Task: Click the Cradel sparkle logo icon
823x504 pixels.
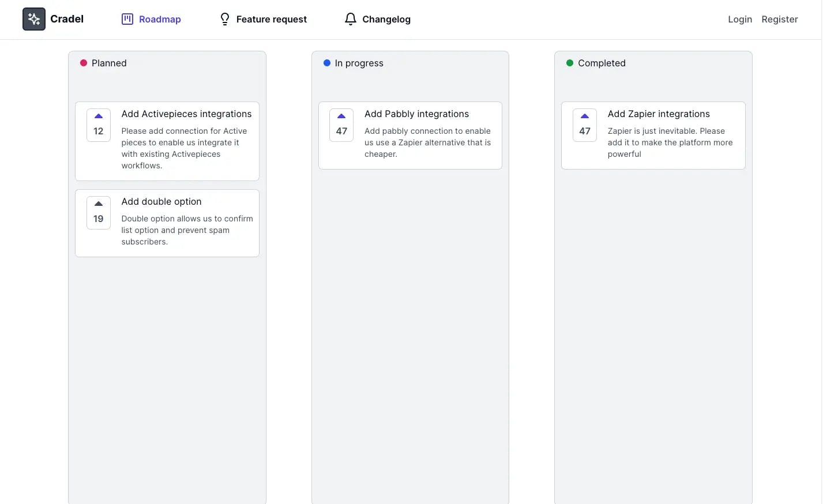Action: point(33,18)
